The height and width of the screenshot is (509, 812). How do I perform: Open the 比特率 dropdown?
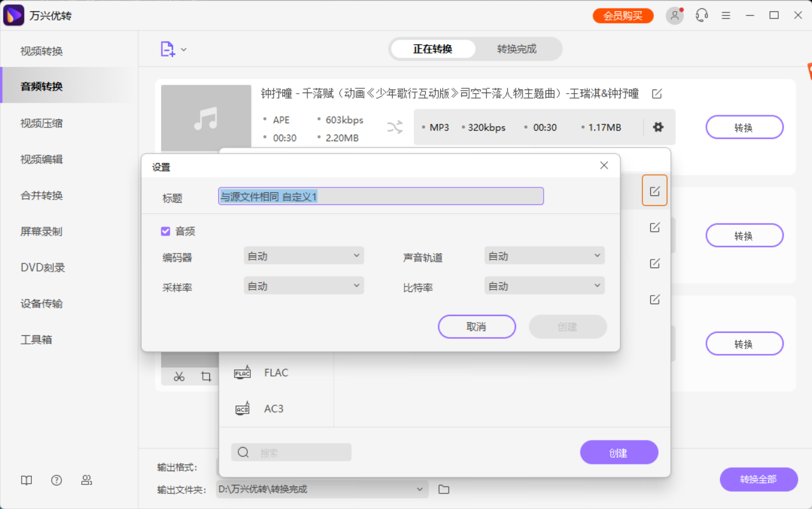click(x=544, y=285)
